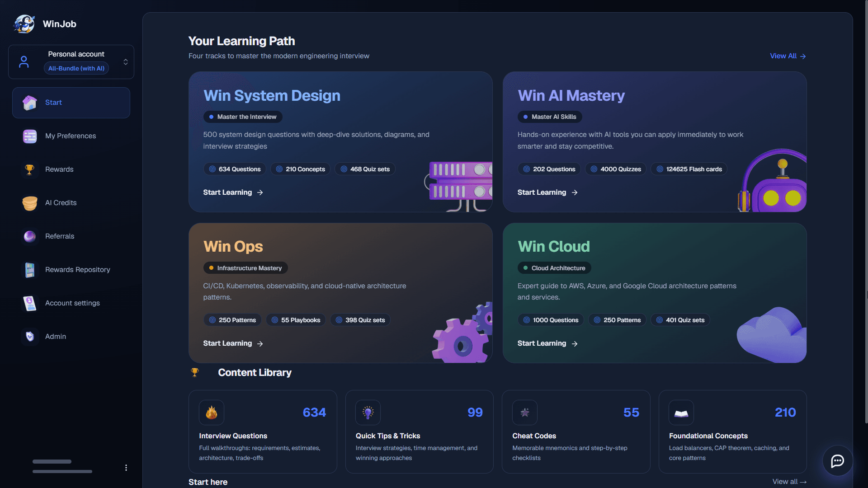868x488 pixels.
Task: Click the 4000 Quizzes chip
Action: pyautogui.click(x=616, y=169)
